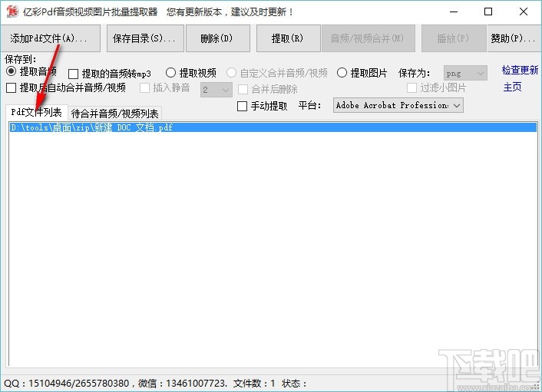Open the 赞助(P)... button
Viewport: 542px width, 392px height.
(514, 38)
